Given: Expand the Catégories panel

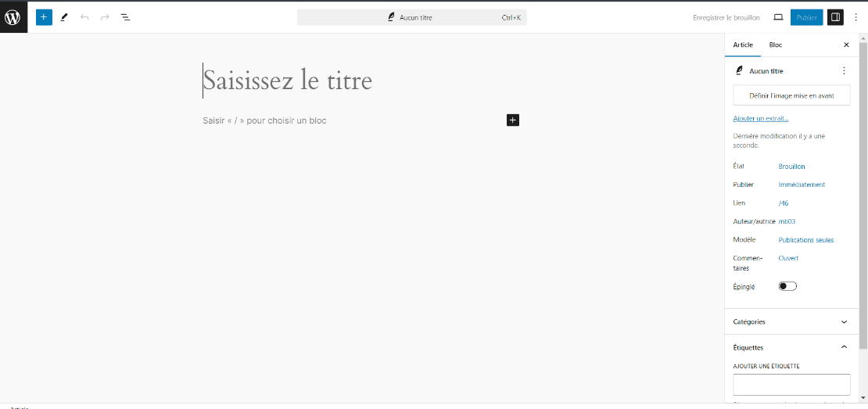Looking at the screenshot, I should pyautogui.click(x=791, y=321).
